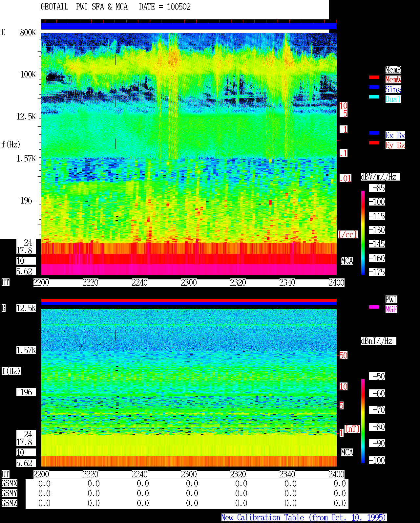
Task: Click the magenta MGF legend swatch
Action: tap(374, 307)
